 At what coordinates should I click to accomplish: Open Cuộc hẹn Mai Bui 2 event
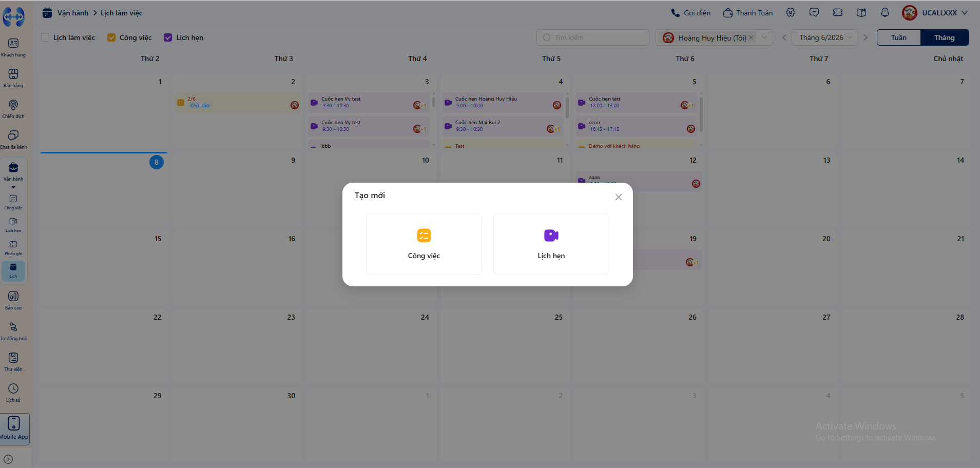503,126
